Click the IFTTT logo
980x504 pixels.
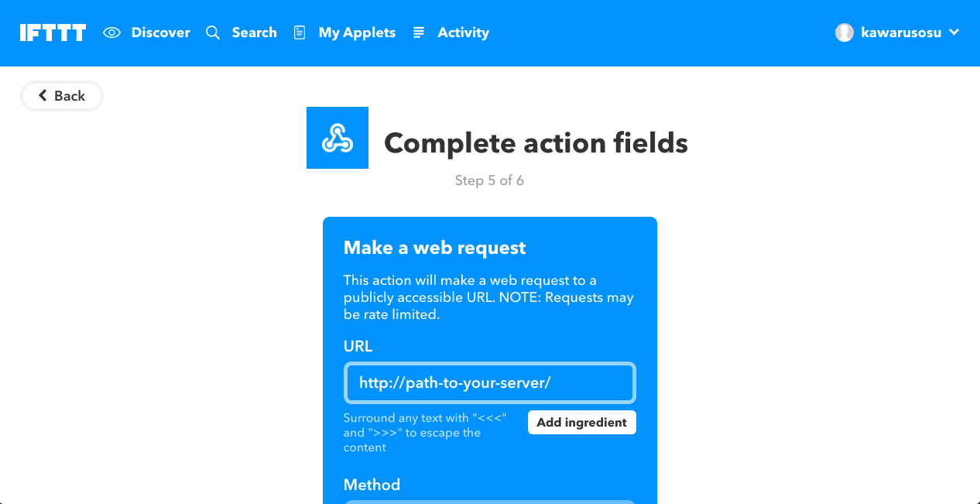tap(53, 33)
